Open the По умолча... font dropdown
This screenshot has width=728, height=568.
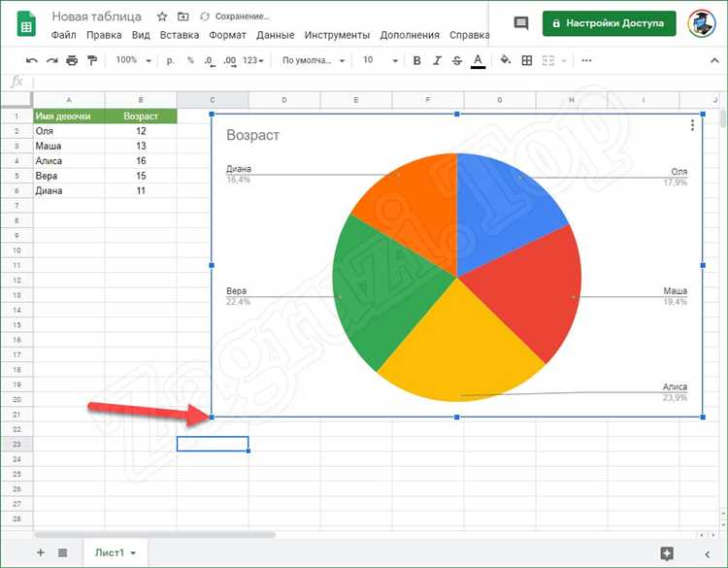pos(314,60)
